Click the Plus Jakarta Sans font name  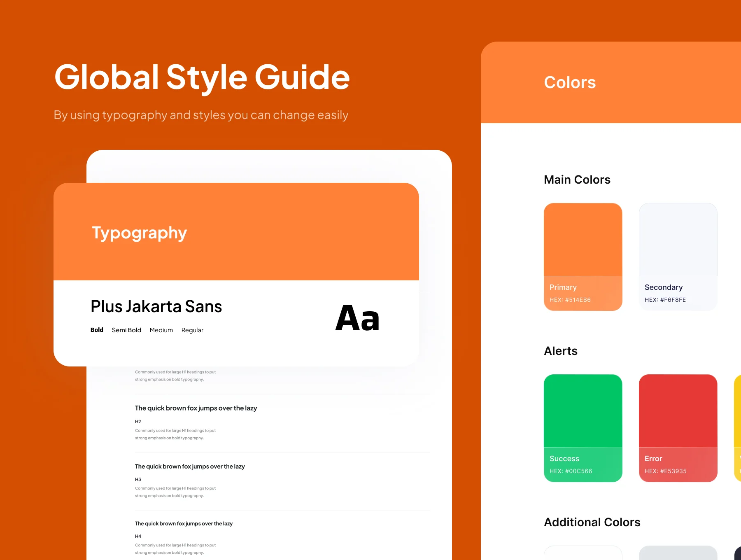[156, 306]
